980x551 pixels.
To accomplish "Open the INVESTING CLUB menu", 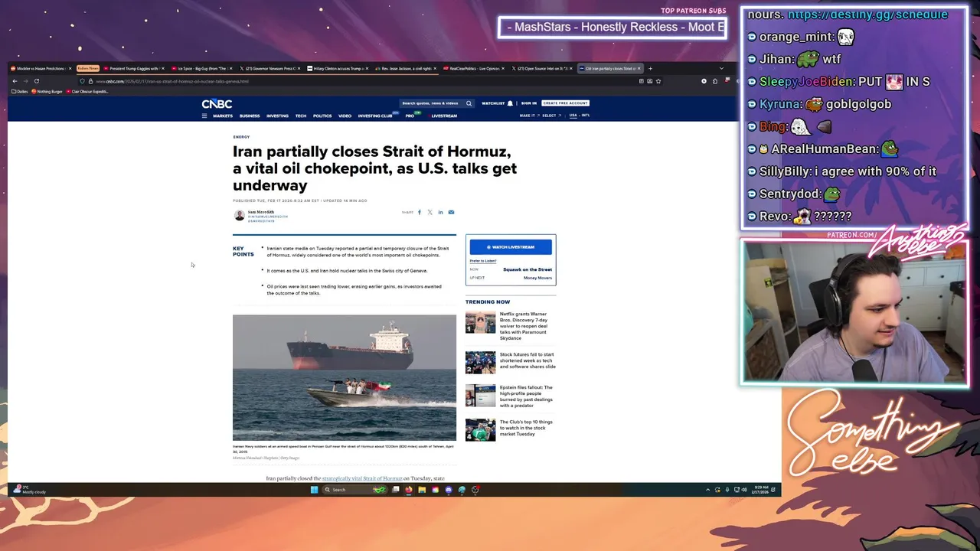I will tap(375, 116).
